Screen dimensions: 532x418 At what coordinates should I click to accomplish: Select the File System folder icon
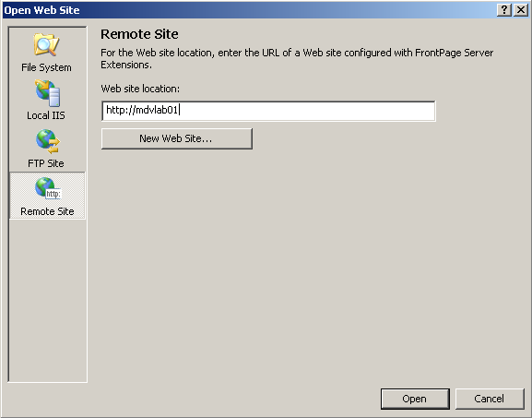[x=46, y=44]
